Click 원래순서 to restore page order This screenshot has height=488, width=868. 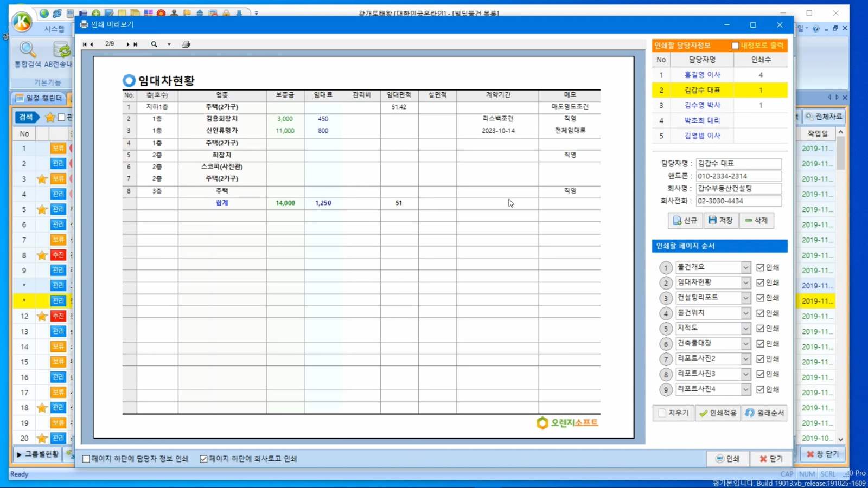764,413
